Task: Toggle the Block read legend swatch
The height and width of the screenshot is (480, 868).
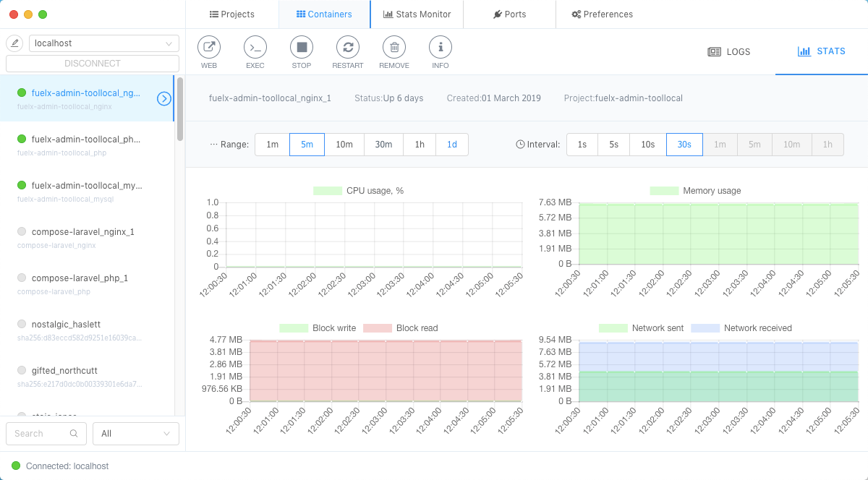Action: [x=376, y=328]
